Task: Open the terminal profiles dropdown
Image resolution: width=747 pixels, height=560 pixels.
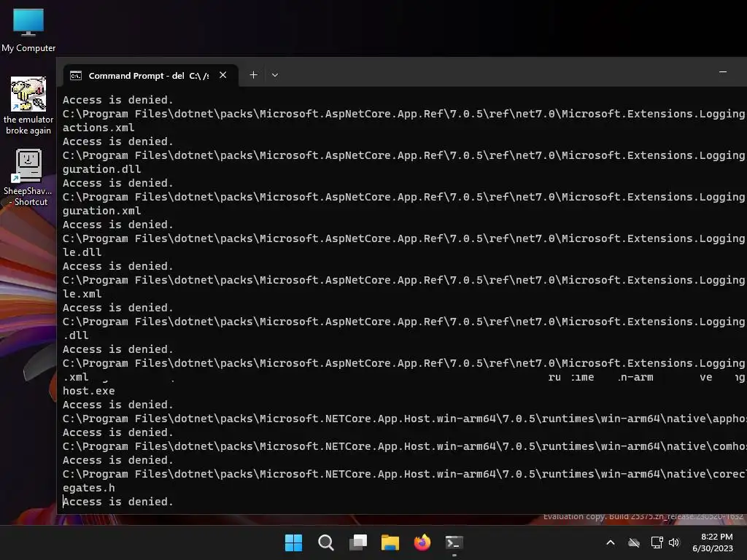Action: (275, 75)
